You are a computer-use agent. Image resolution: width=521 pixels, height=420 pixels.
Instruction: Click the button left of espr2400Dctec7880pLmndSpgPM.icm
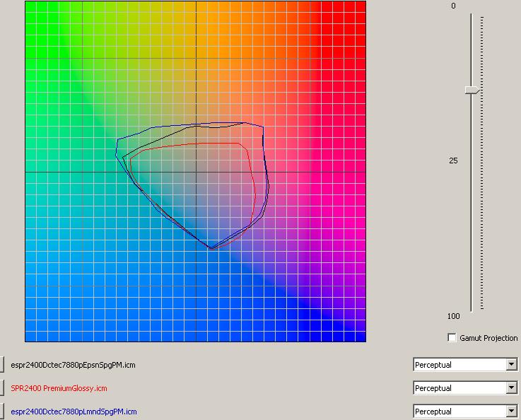(x=1, y=412)
